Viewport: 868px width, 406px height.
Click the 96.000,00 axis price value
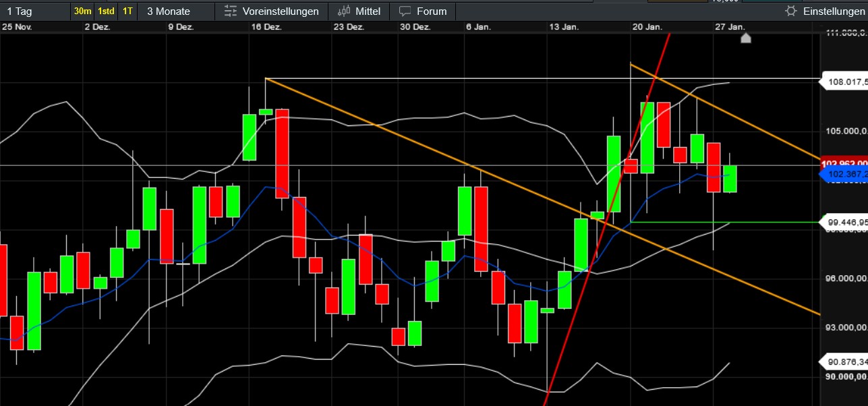[847, 278]
